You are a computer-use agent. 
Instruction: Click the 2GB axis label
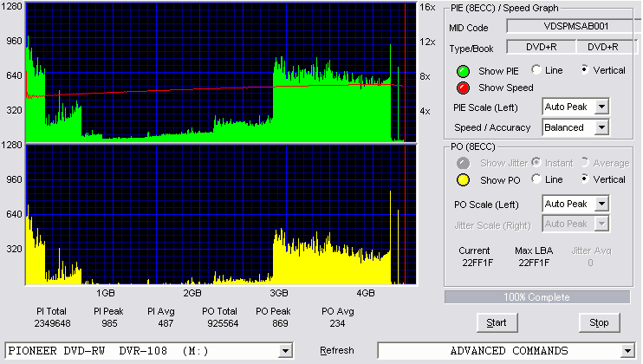[x=192, y=293]
